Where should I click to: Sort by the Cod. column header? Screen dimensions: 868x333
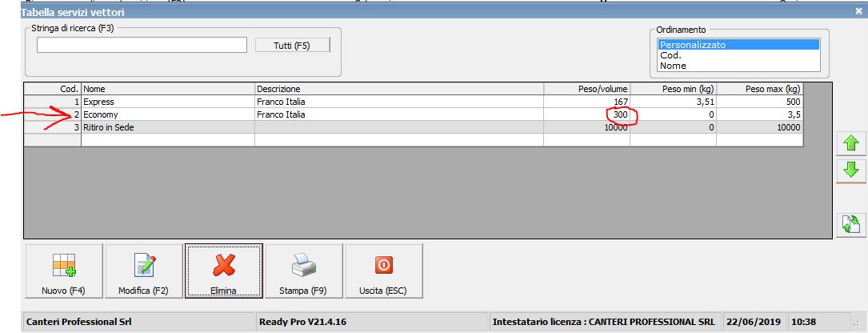[53, 89]
